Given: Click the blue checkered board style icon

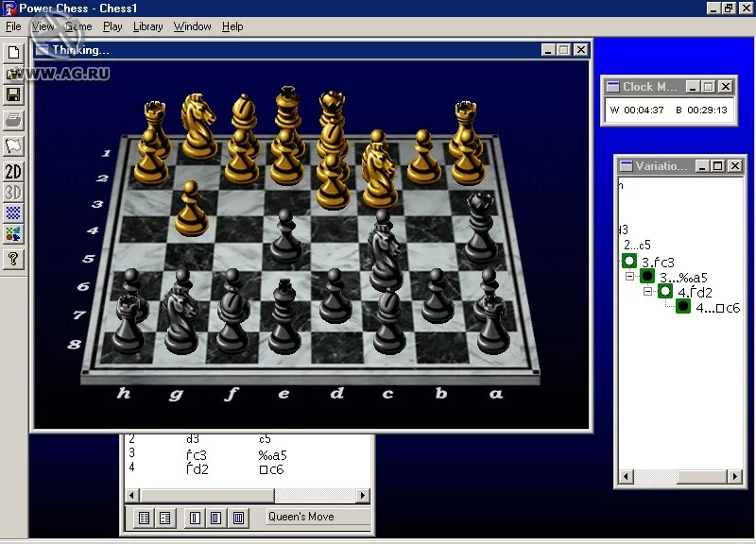Looking at the screenshot, I should pyautogui.click(x=13, y=213).
